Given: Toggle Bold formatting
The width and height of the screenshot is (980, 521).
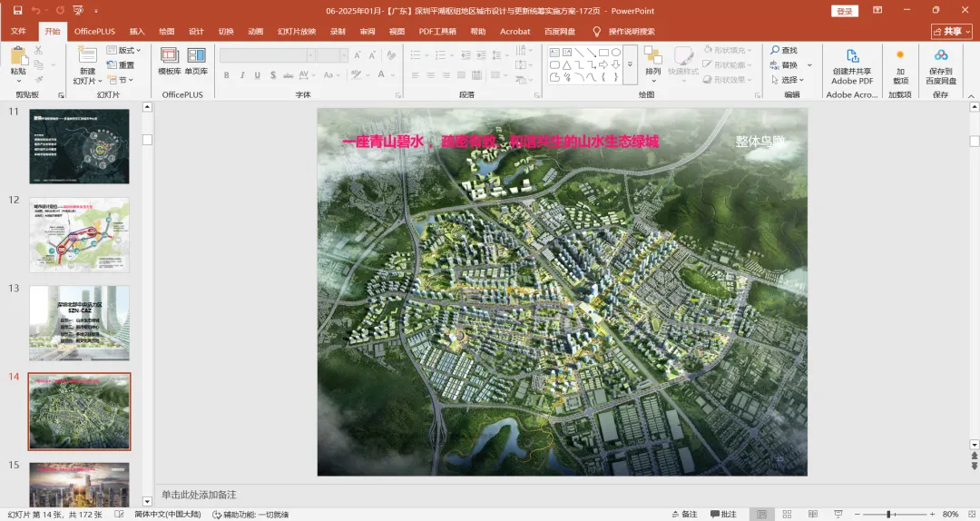Looking at the screenshot, I should coord(226,75).
